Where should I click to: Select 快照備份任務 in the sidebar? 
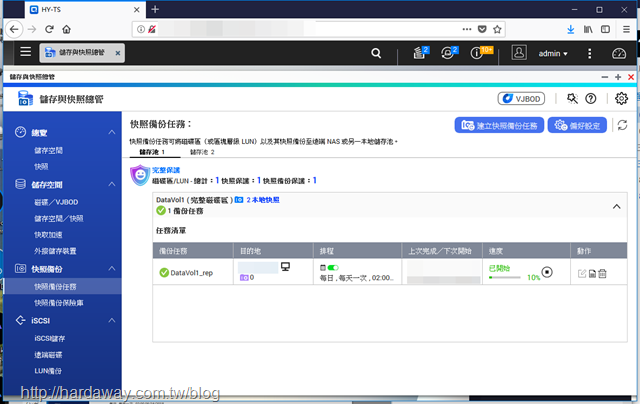[x=62, y=286]
